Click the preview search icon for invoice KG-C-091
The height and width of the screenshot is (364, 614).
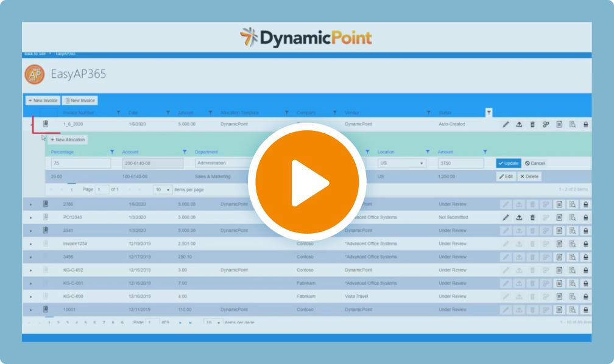pyautogui.click(x=572, y=284)
